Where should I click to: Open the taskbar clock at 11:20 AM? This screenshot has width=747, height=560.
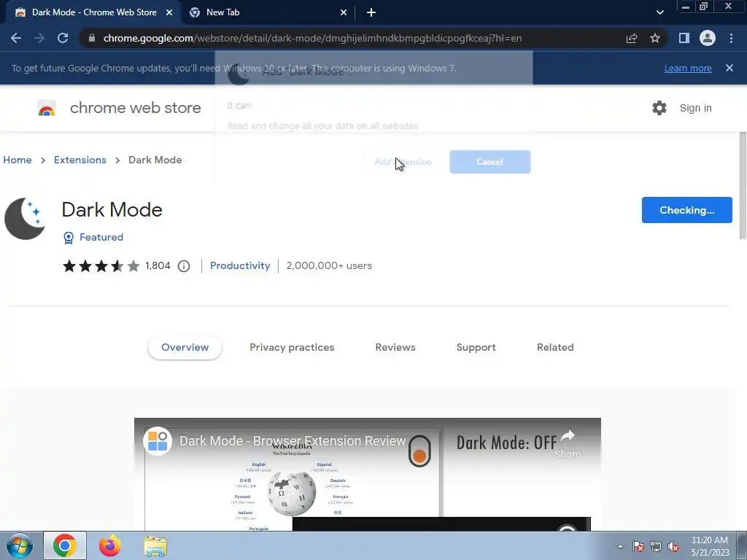(710, 545)
